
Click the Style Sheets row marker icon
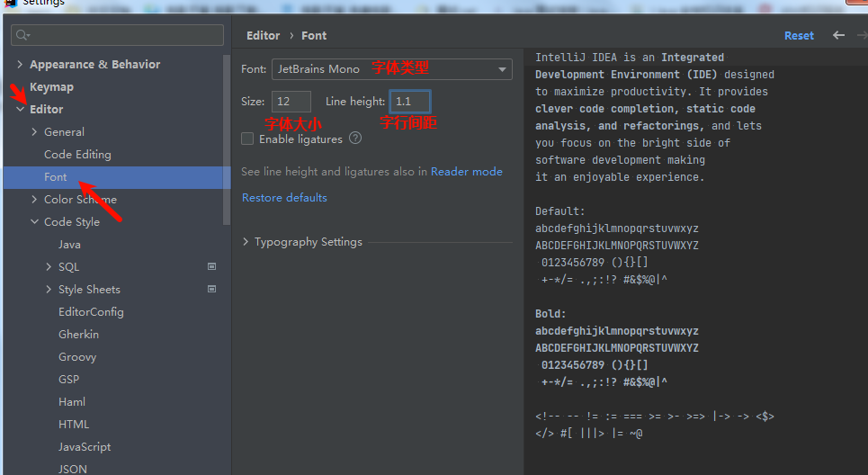point(211,289)
